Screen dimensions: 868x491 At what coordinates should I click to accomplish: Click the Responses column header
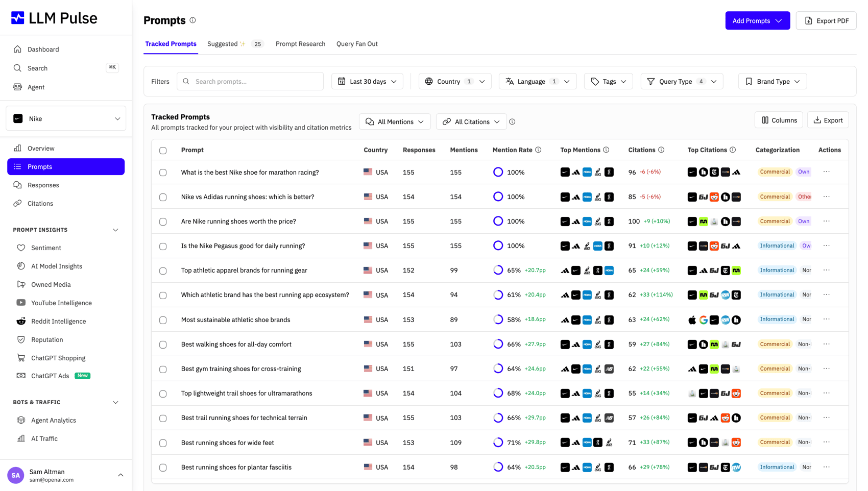[419, 150]
